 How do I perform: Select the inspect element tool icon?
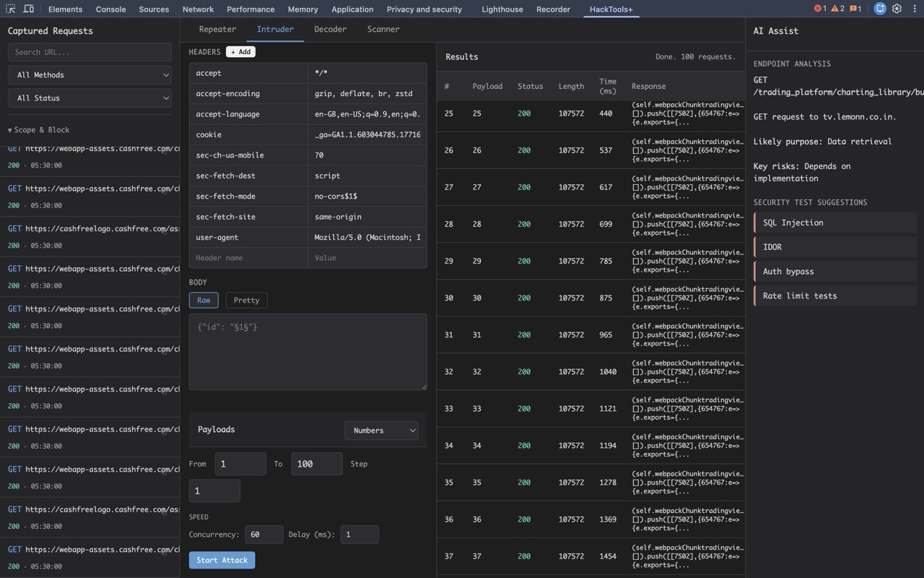click(9, 9)
